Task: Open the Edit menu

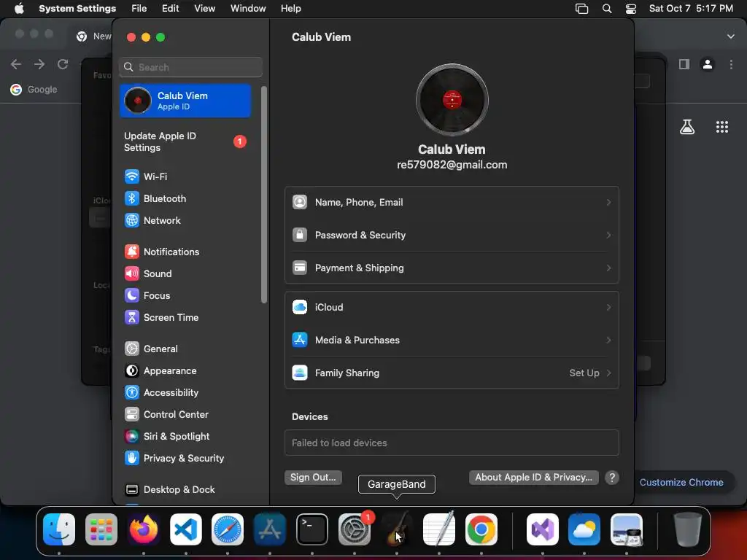Action: click(x=170, y=8)
